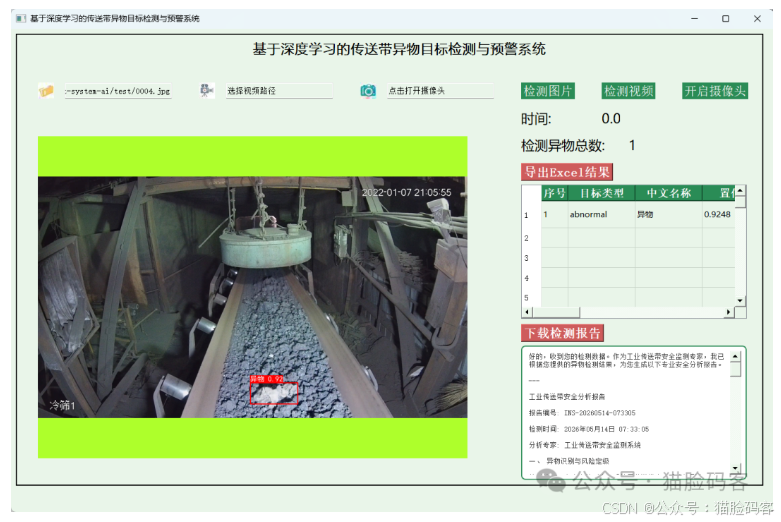Select the 目标类型 column header

click(601, 193)
